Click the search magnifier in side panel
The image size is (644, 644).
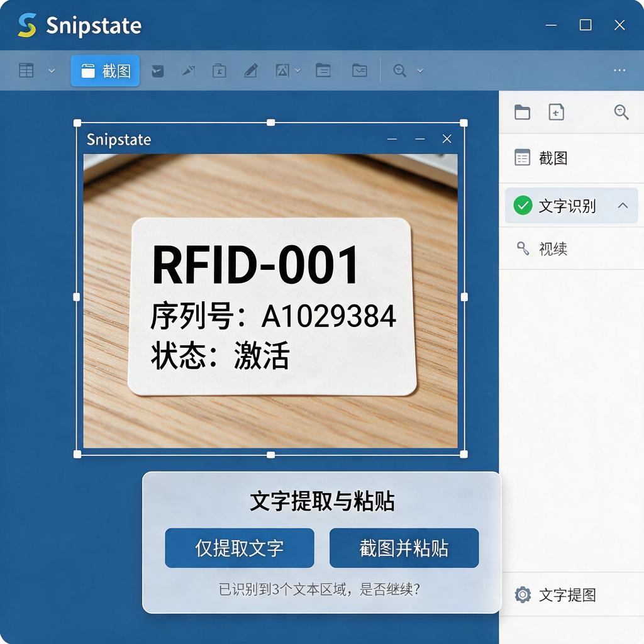click(x=621, y=112)
